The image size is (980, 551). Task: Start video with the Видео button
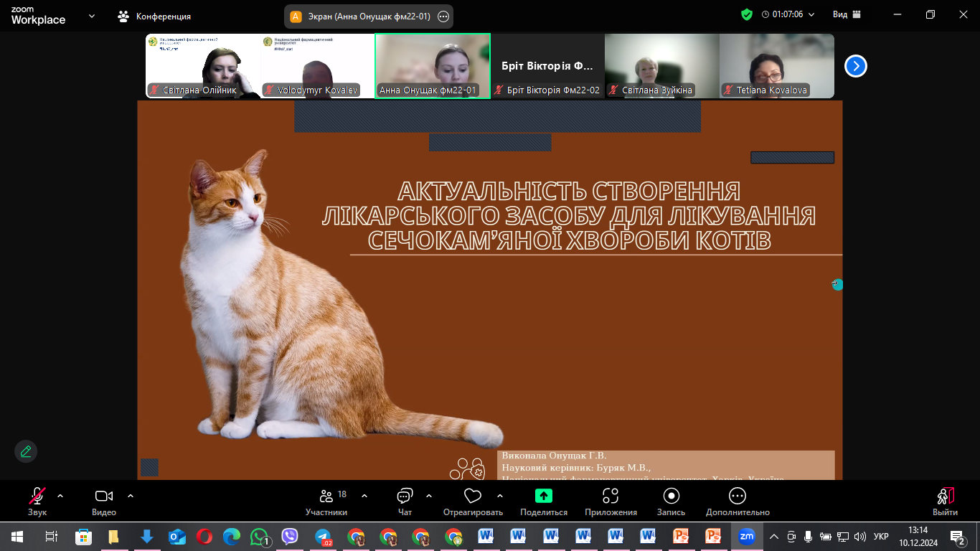(x=104, y=501)
